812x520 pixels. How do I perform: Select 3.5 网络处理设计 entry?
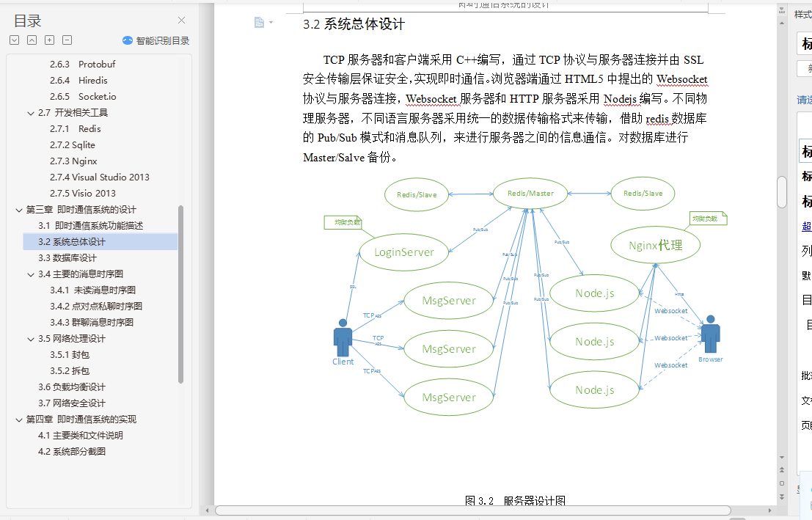click(71, 339)
